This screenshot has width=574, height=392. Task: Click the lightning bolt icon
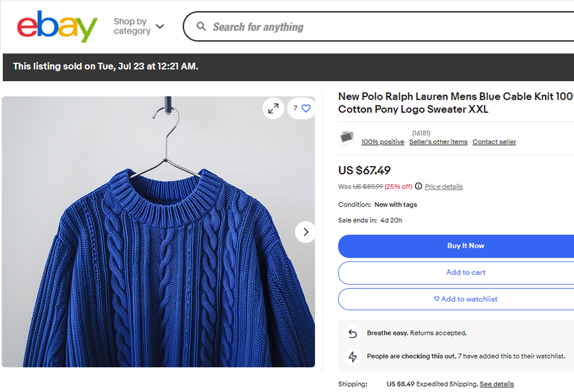point(353,357)
